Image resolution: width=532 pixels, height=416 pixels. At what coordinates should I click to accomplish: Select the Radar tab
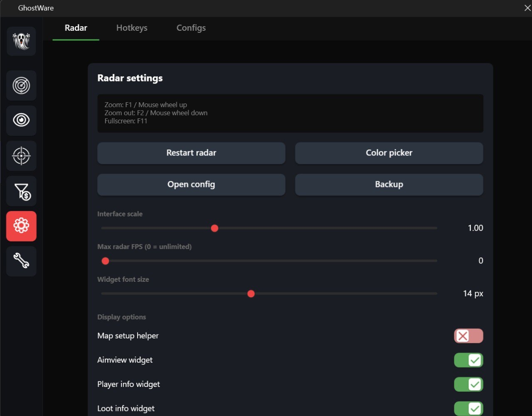click(76, 28)
